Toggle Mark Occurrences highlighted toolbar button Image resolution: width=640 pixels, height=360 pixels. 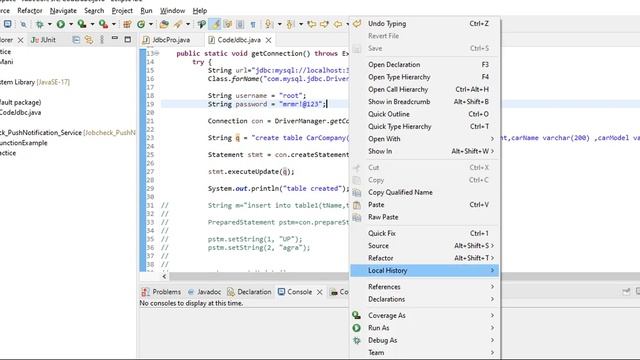pos(215,24)
